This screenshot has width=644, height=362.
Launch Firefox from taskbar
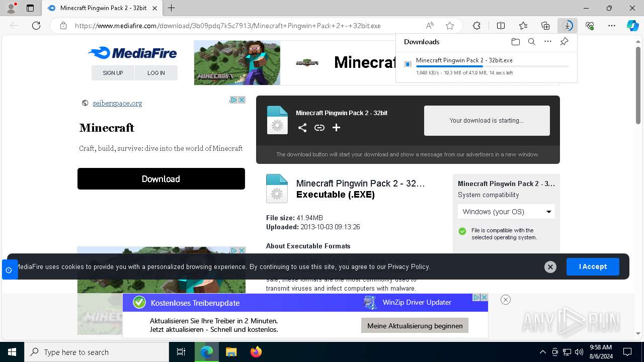[256, 352]
